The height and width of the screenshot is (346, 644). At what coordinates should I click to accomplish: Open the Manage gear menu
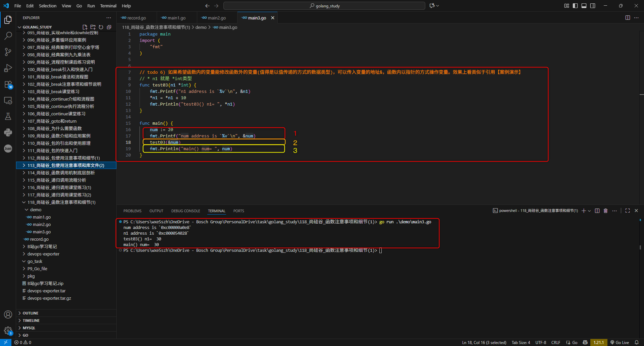[8, 331]
